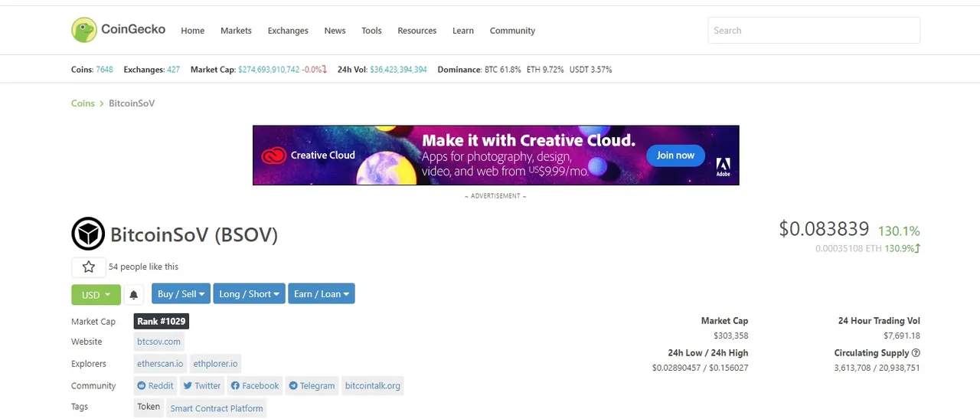Click the Creative Cloud ad banner

click(x=495, y=155)
